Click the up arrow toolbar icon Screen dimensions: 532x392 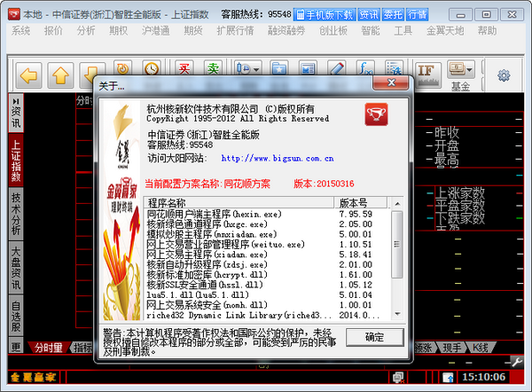click(x=60, y=75)
